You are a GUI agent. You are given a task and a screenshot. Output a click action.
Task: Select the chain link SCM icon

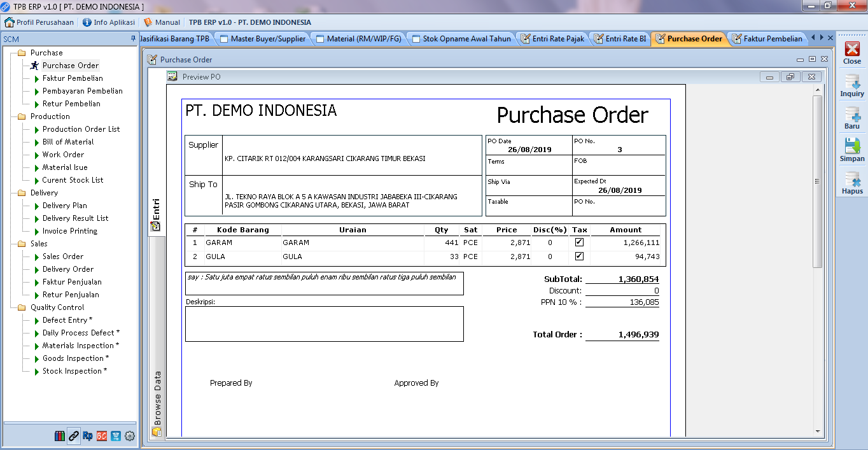(x=74, y=436)
